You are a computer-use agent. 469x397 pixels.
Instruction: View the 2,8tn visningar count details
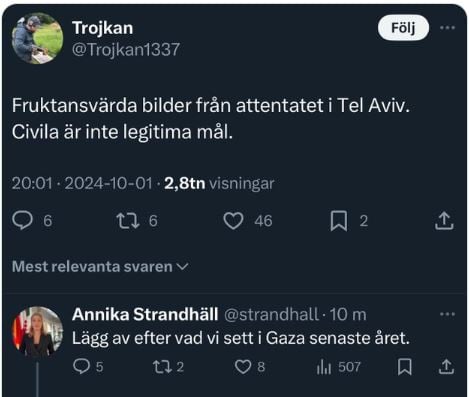(219, 183)
